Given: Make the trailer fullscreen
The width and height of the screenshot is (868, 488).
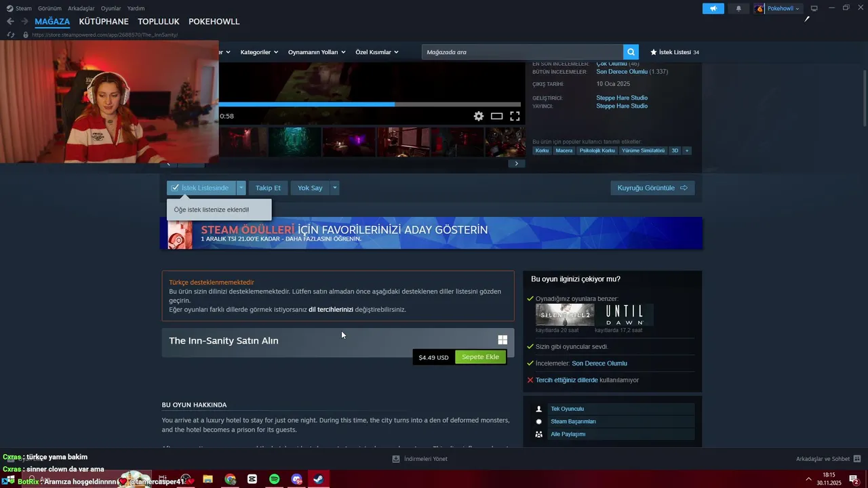Looking at the screenshot, I should click(x=515, y=116).
